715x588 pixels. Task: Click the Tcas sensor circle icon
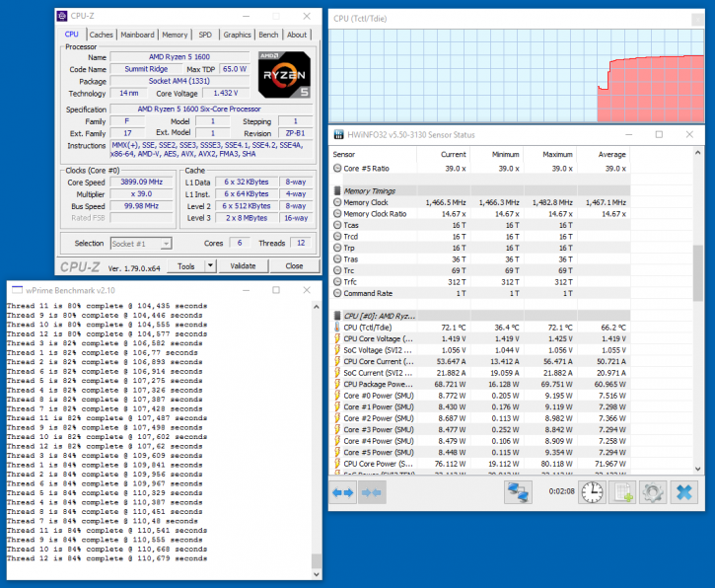click(x=337, y=225)
